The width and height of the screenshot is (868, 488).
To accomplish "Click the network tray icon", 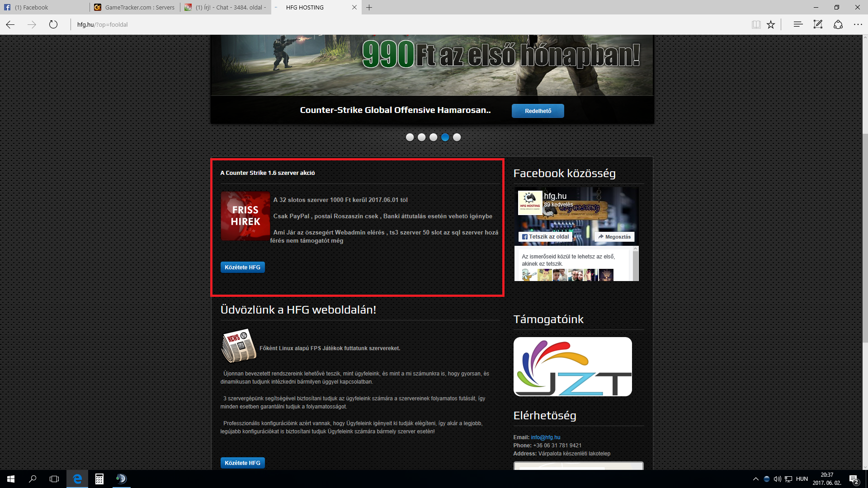I will [x=789, y=479].
